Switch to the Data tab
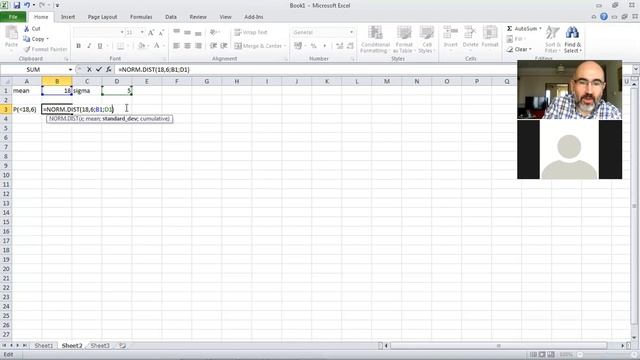Viewport: 640px width, 360px height. point(171,17)
